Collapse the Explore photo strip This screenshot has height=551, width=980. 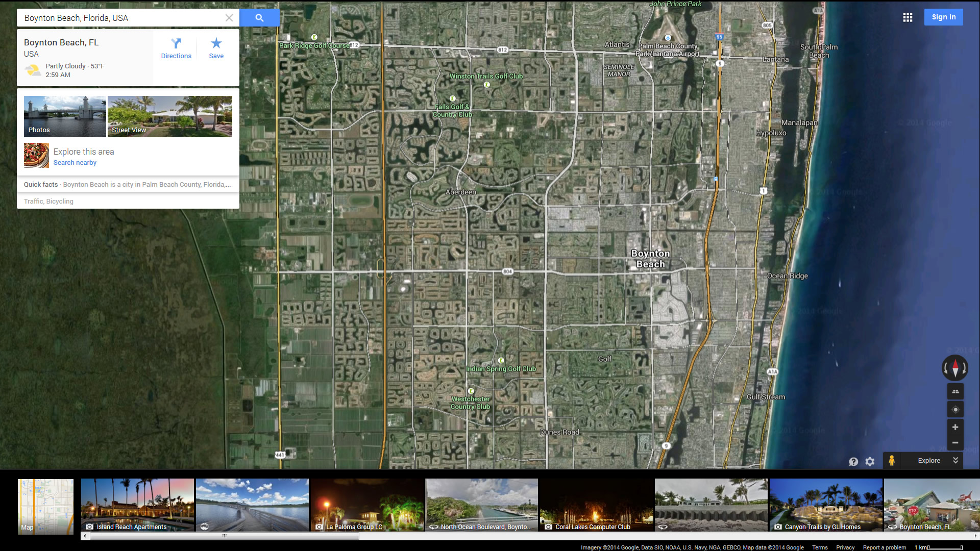point(955,460)
